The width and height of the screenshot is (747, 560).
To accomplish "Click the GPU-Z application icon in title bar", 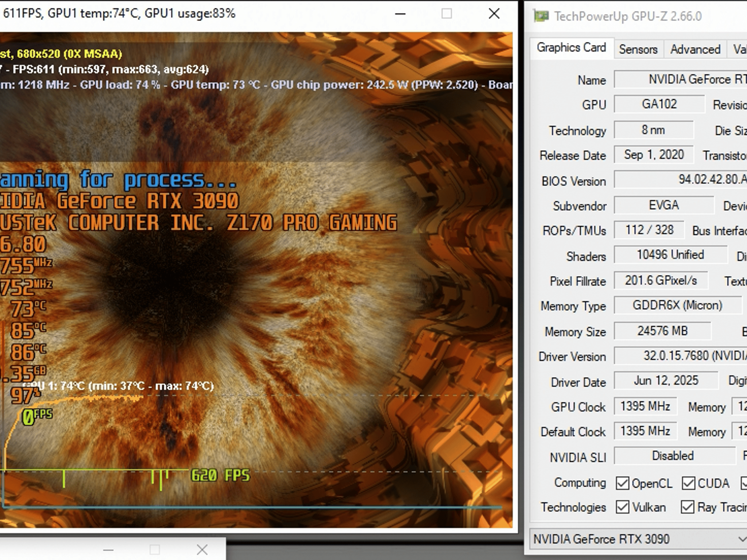I will [x=541, y=16].
